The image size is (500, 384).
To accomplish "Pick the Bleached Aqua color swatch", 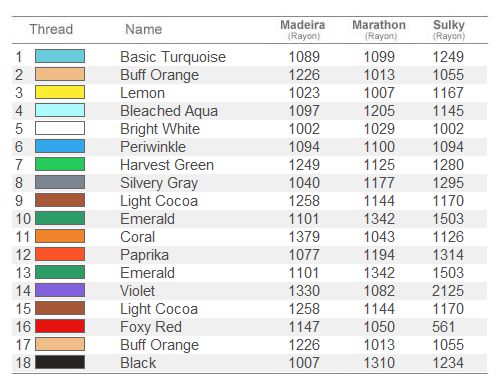I will pos(60,110).
